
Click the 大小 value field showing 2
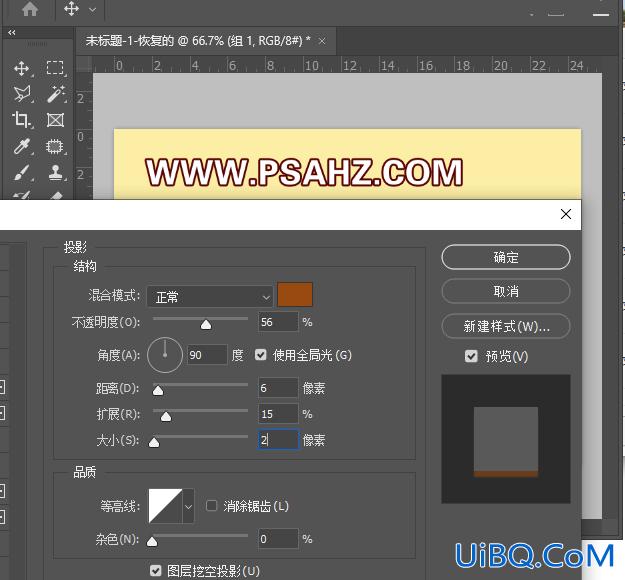click(278, 440)
